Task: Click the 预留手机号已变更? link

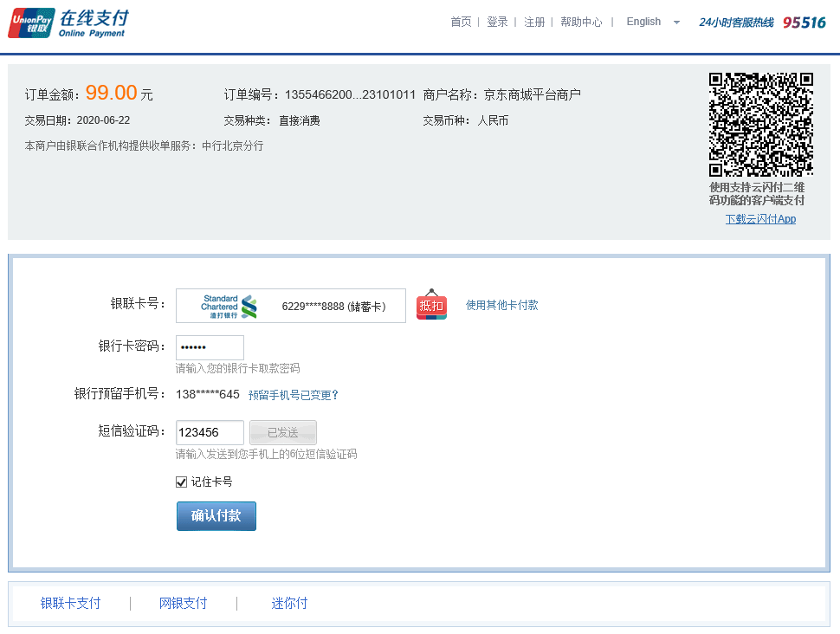Action: 293,395
